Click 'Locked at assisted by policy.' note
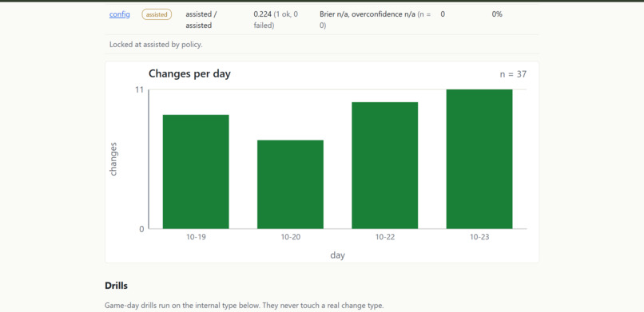The width and height of the screenshot is (644, 312). (156, 45)
